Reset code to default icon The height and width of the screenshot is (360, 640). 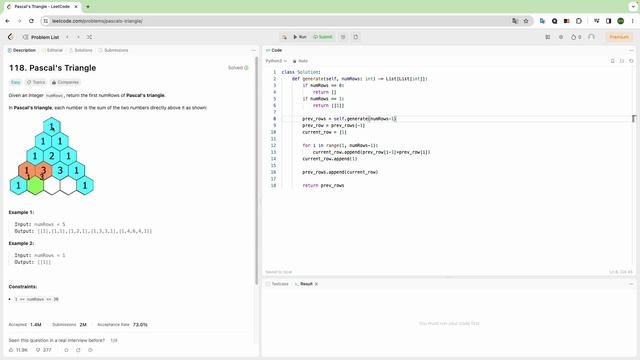tap(631, 61)
